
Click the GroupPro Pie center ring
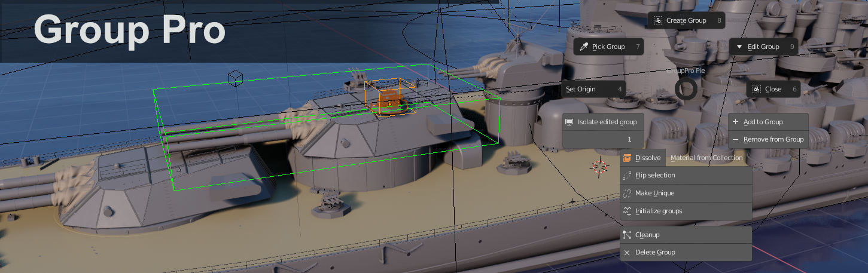coord(686,89)
